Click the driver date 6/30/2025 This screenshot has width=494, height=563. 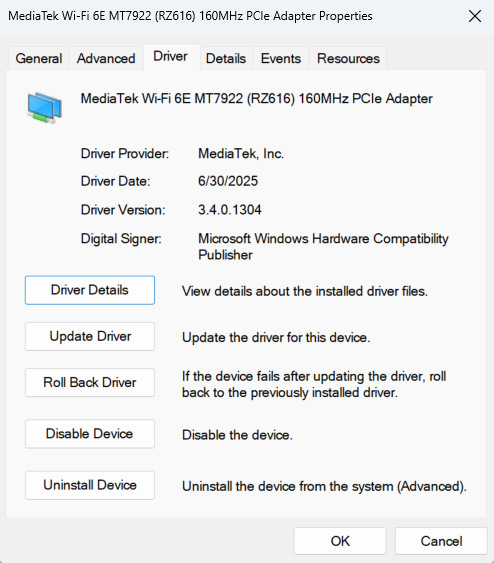pyautogui.click(x=228, y=181)
